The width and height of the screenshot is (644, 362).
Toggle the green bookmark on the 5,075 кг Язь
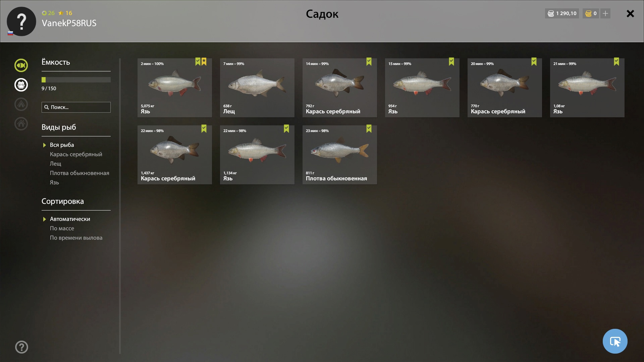(198, 62)
